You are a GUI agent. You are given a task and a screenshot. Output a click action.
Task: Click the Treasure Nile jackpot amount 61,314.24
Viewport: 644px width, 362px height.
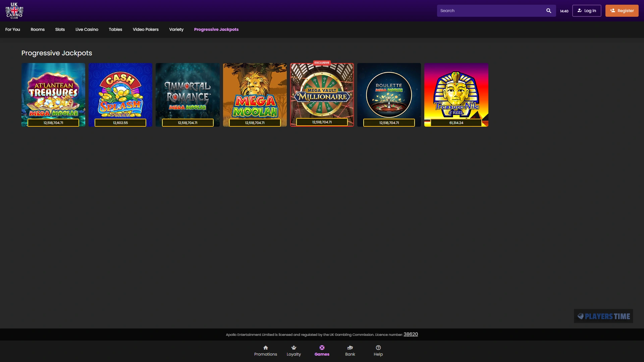[x=456, y=123]
